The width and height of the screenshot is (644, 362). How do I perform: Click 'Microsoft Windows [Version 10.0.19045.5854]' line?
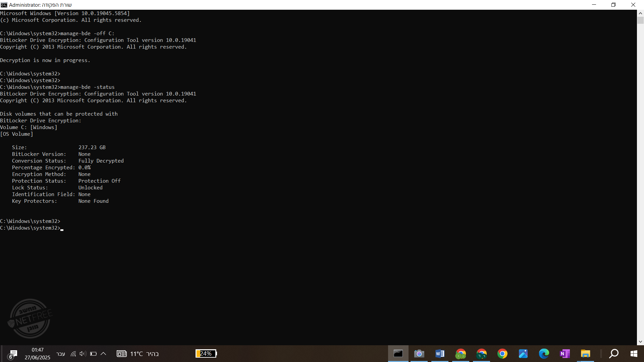tap(65, 13)
